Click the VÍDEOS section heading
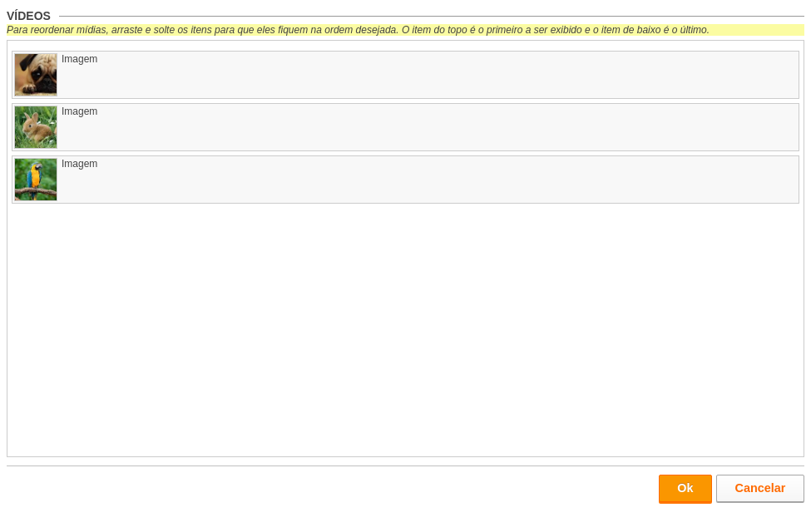The height and width of the screenshot is (532, 811). 28,16
